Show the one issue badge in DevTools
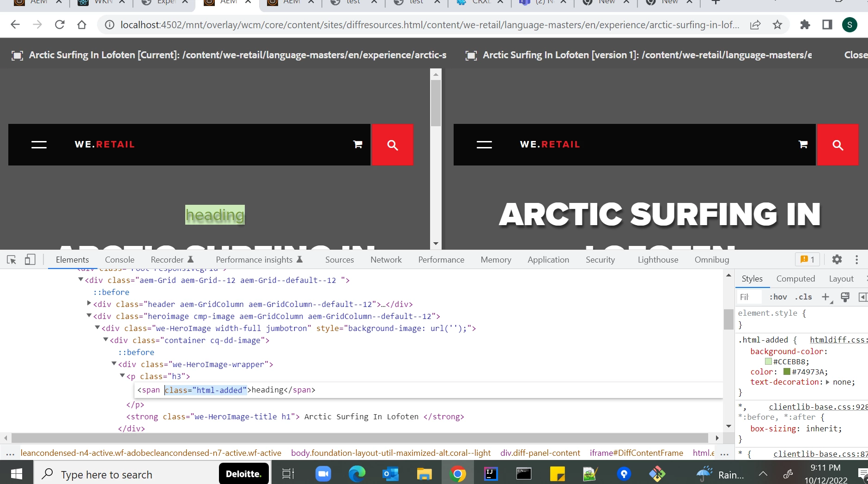The width and height of the screenshot is (868, 484). (807, 260)
